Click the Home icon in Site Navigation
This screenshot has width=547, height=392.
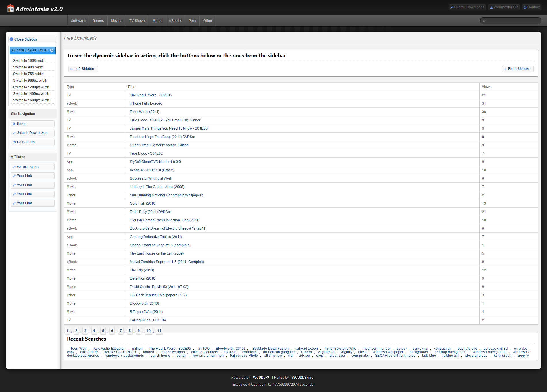coord(14,124)
